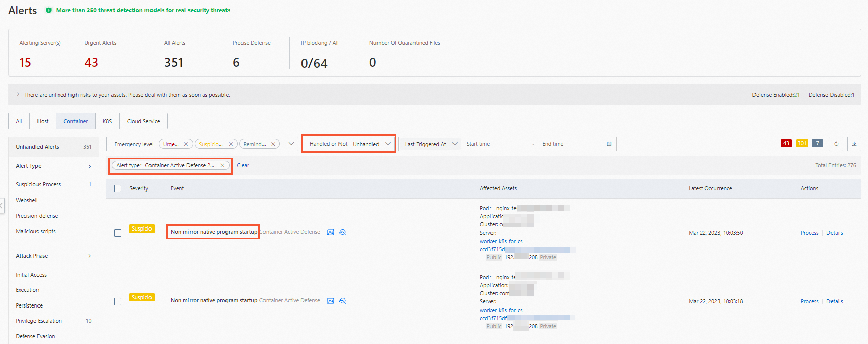This screenshot has height=344, width=868.
Task: Click the refresh icon button
Action: point(836,144)
